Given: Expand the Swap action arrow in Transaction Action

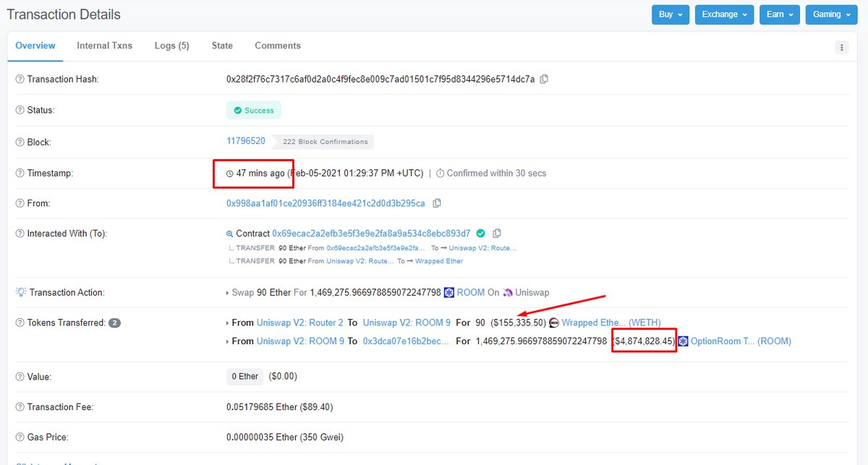Looking at the screenshot, I should [x=229, y=293].
